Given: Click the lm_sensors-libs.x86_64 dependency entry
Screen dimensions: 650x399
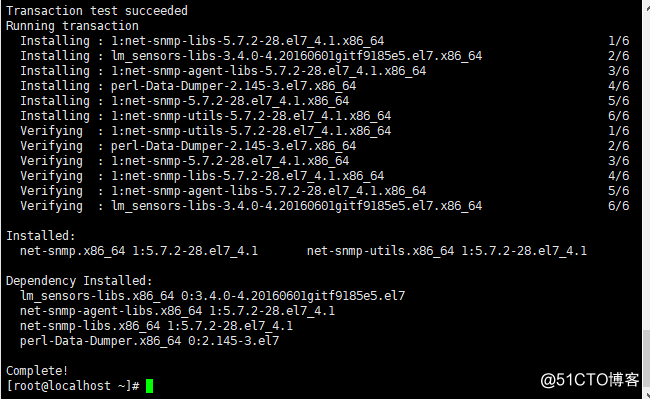Looking at the screenshot, I should (x=213, y=295).
